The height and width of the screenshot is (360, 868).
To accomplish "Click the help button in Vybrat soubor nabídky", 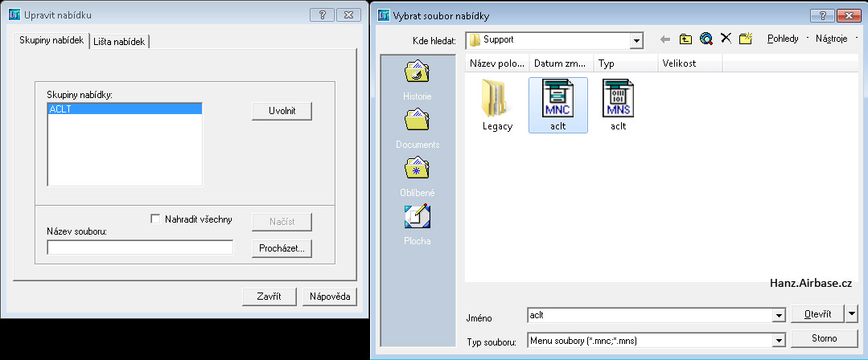I will tap(821, 15).
